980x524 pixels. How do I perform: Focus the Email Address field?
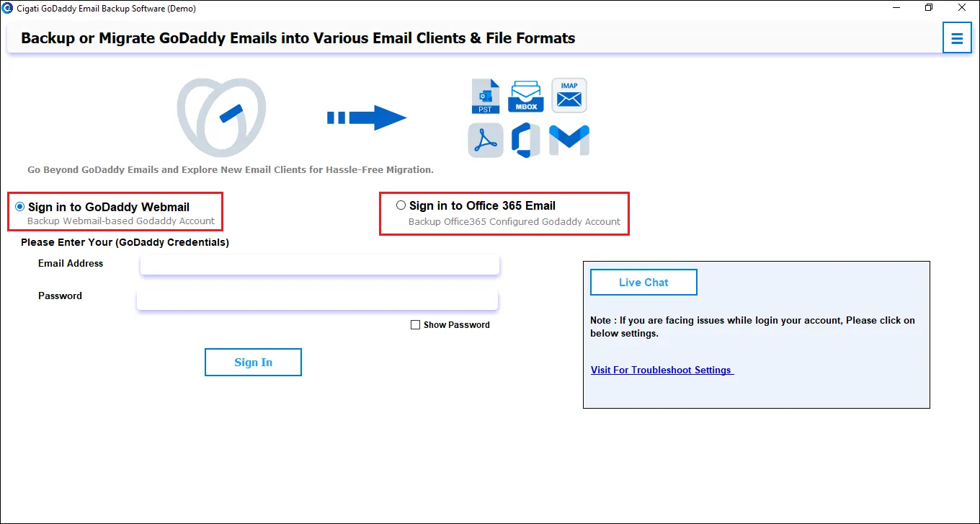[320, 265]
